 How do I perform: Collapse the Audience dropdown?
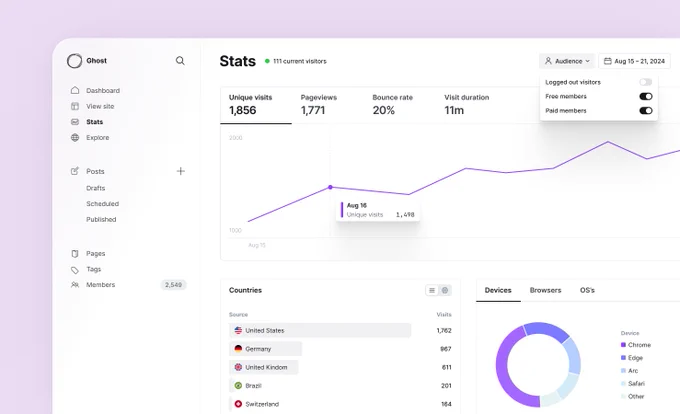(x=567, y=61)
